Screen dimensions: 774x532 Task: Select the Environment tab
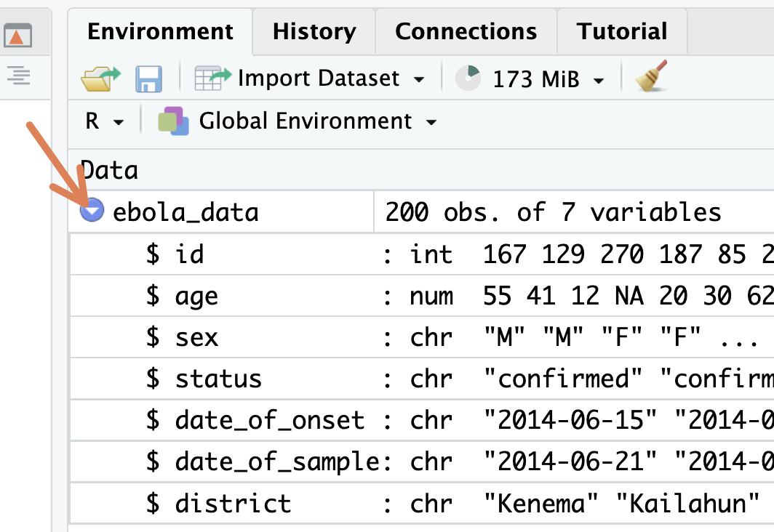pos(160,31)
